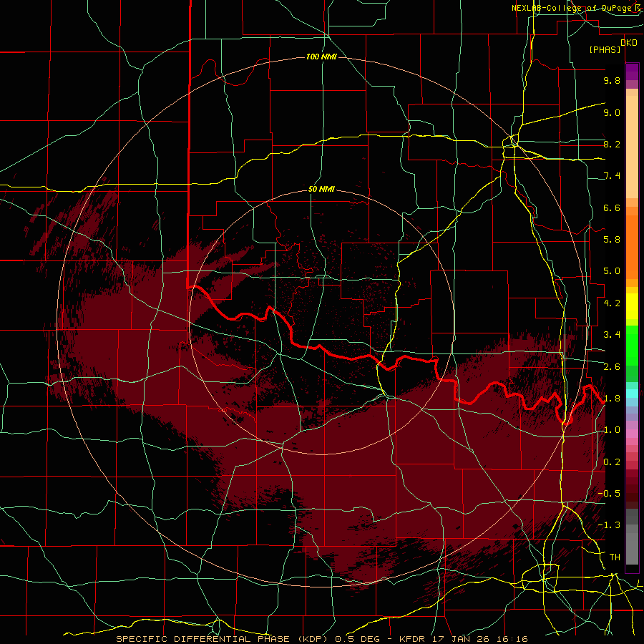
Task: Click the 50 NMI range ring label
Action: pos(321,189)
